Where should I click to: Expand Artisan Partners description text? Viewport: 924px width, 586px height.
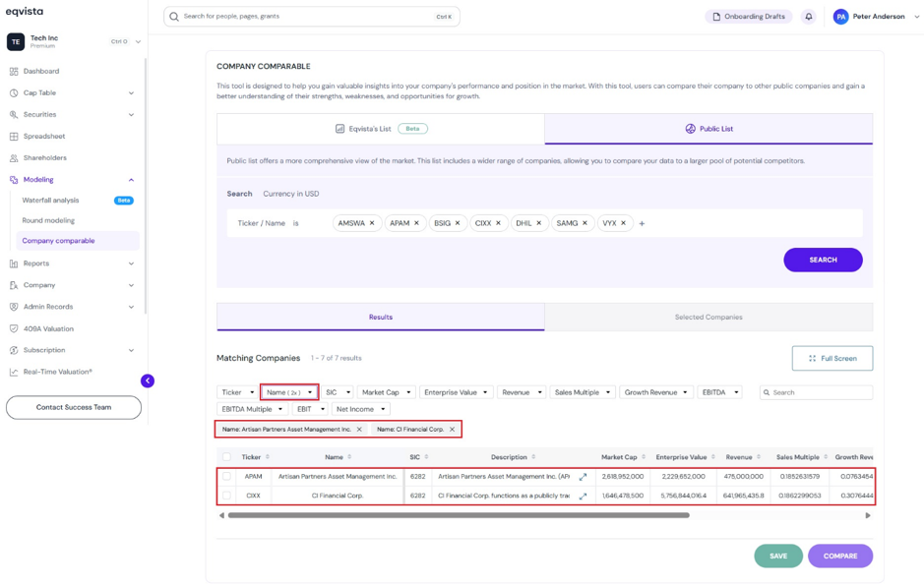pyautogui.click(x=583, y=477)
